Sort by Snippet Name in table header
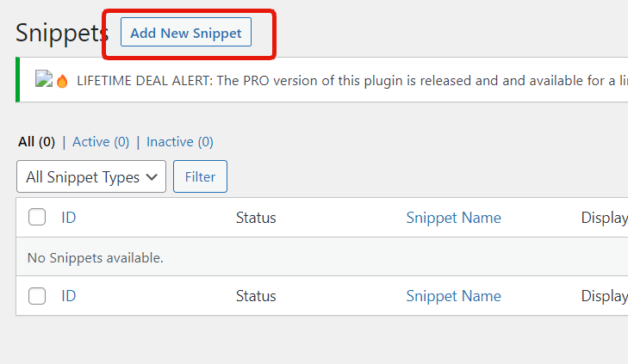628x364 pixels. pyautogui.click(x=453, y=218)
